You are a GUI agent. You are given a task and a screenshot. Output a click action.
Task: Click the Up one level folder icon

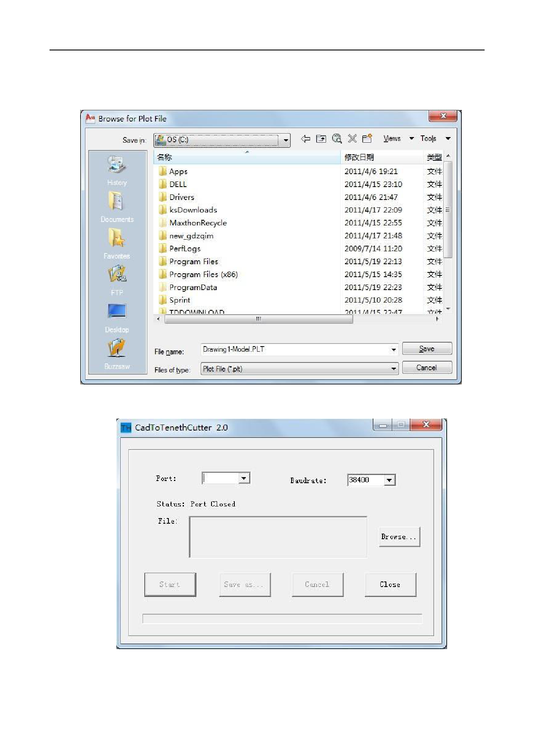tap(321, 139)
